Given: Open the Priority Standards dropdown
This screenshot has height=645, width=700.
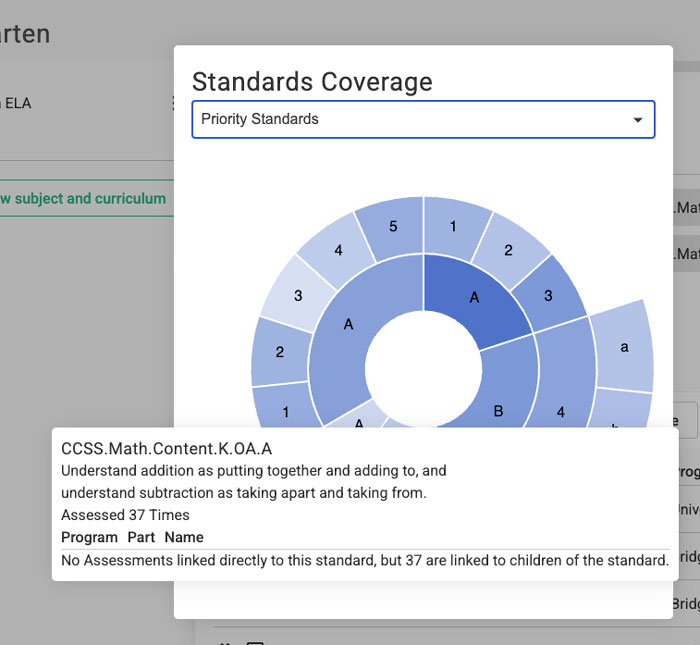Looking at the screenshot, I should point(410,119).
